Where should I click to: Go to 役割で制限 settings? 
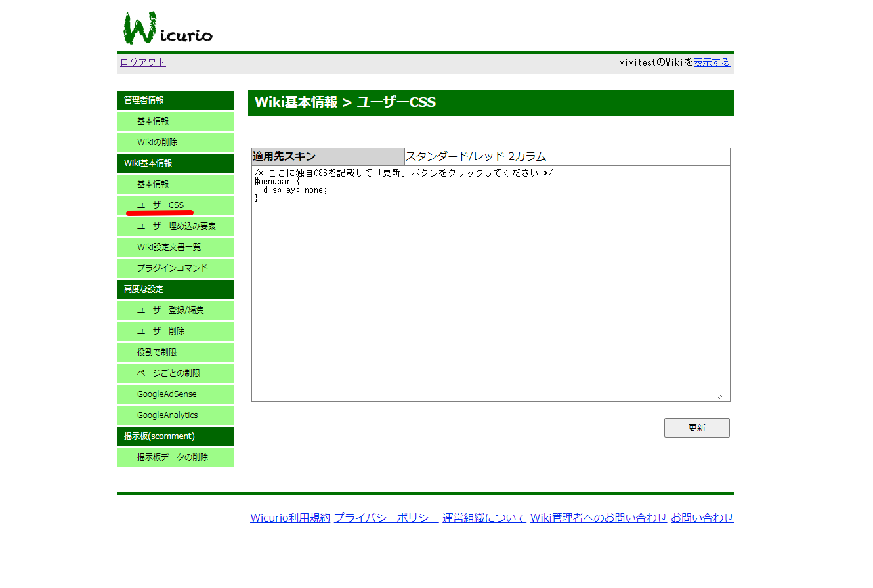click(157, 352)
